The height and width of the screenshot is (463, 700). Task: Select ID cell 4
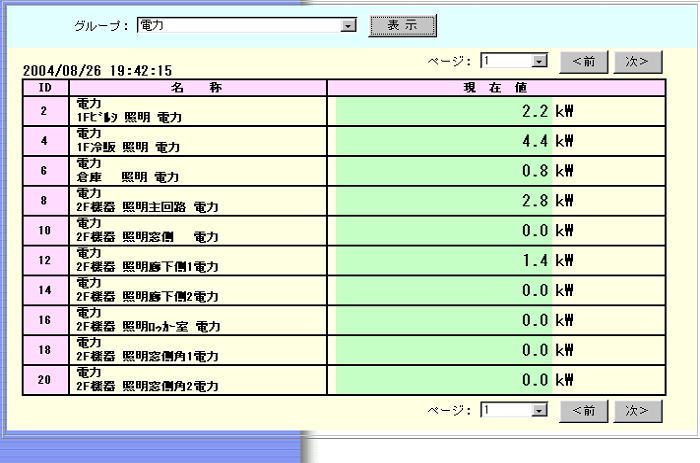(46, 141)
